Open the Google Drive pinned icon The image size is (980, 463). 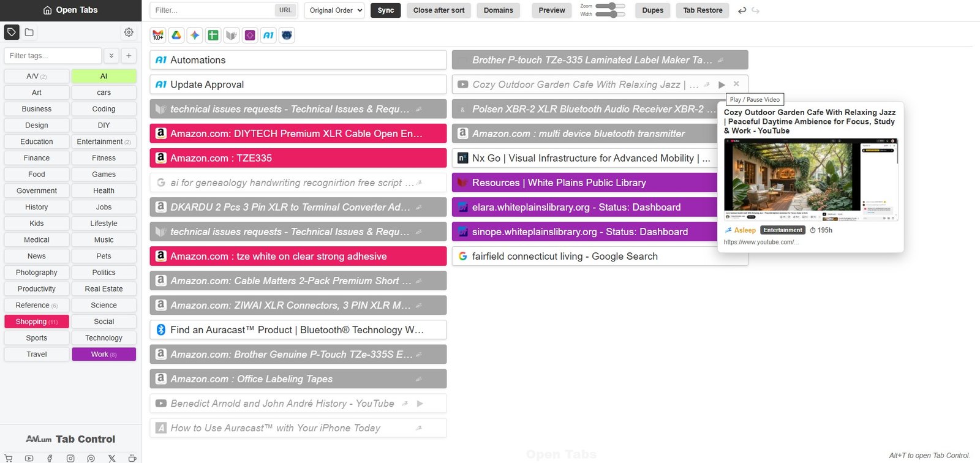pyautogui.click(x=176, y=36)
